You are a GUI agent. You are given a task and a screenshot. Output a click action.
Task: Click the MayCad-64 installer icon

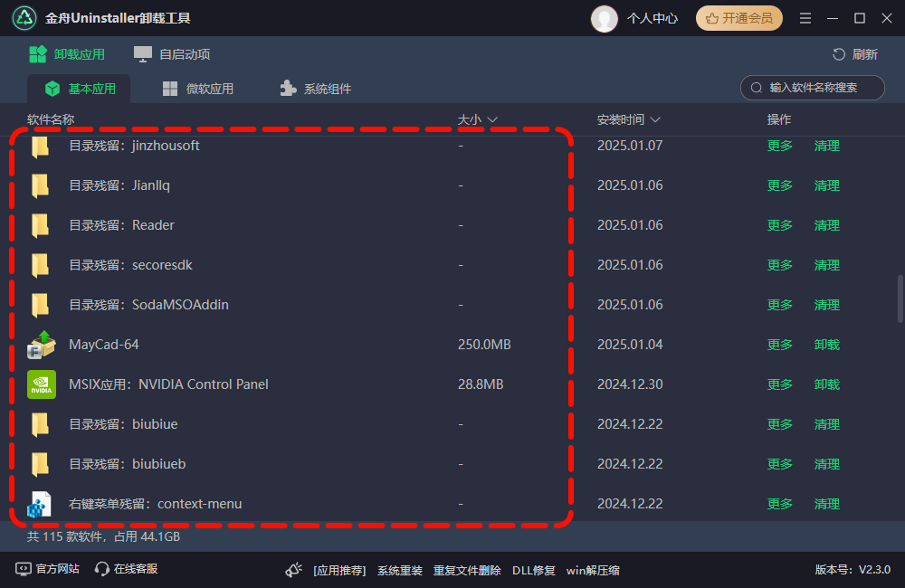point(42,345)
